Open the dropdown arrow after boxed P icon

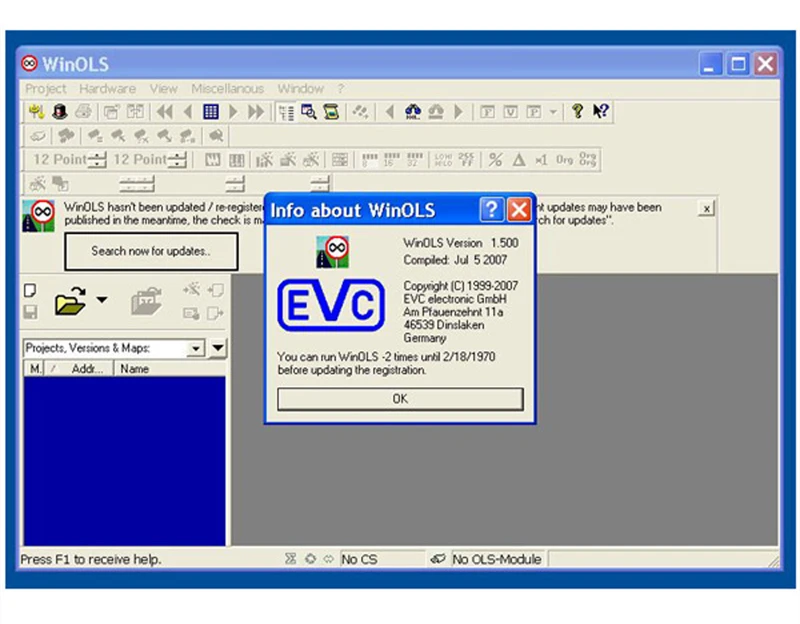(x=553, y=111)
